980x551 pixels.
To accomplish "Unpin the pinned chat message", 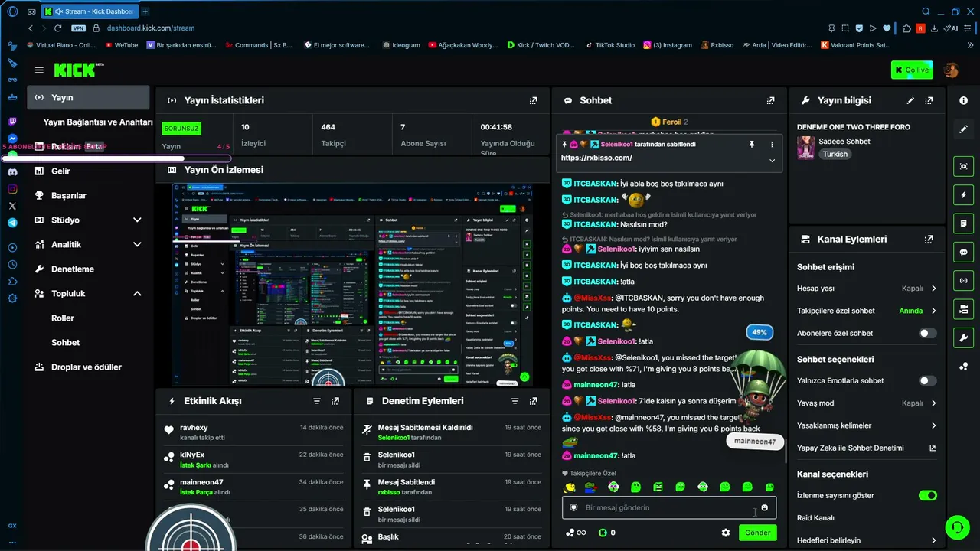I will click(x=752, y=144).
